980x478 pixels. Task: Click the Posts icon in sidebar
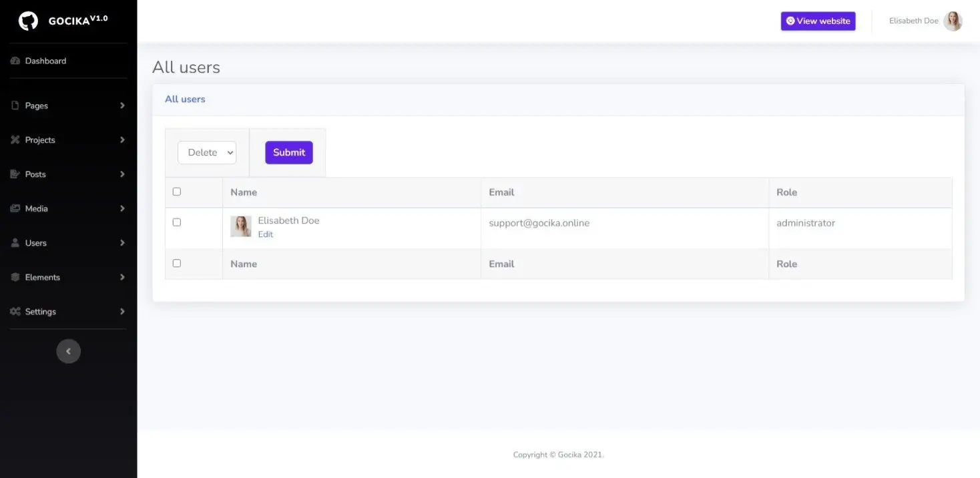[15, 174]
